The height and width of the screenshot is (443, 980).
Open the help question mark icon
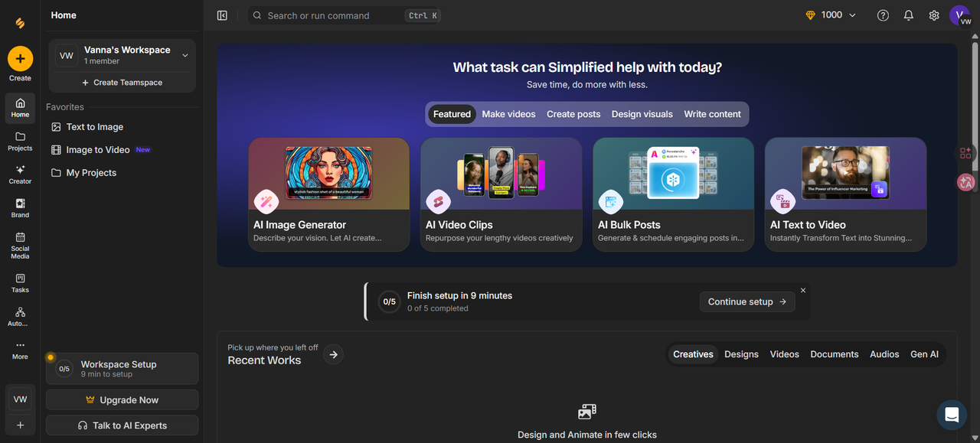(883, 15)
